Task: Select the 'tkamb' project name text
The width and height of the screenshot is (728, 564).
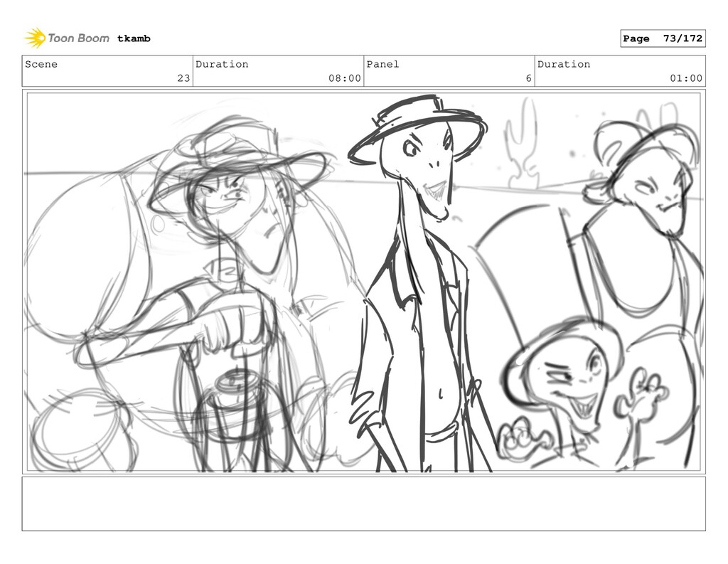Action: pos(134,38)
